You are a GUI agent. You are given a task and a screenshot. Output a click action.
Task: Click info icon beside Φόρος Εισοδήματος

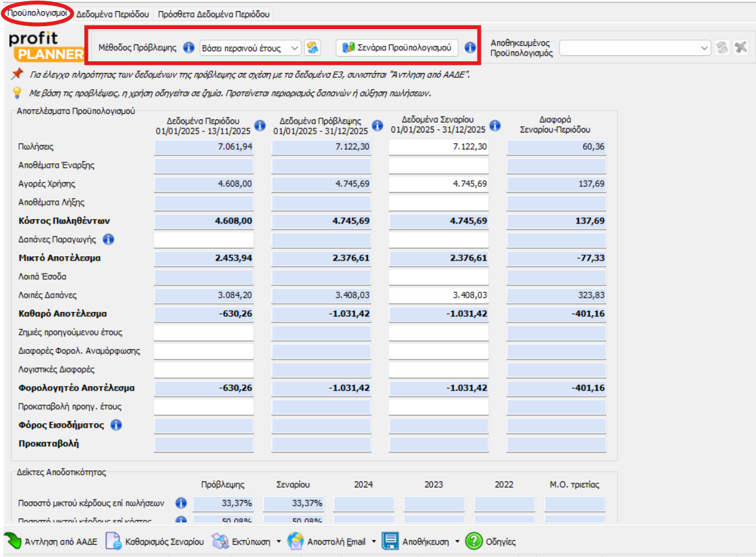116,425
